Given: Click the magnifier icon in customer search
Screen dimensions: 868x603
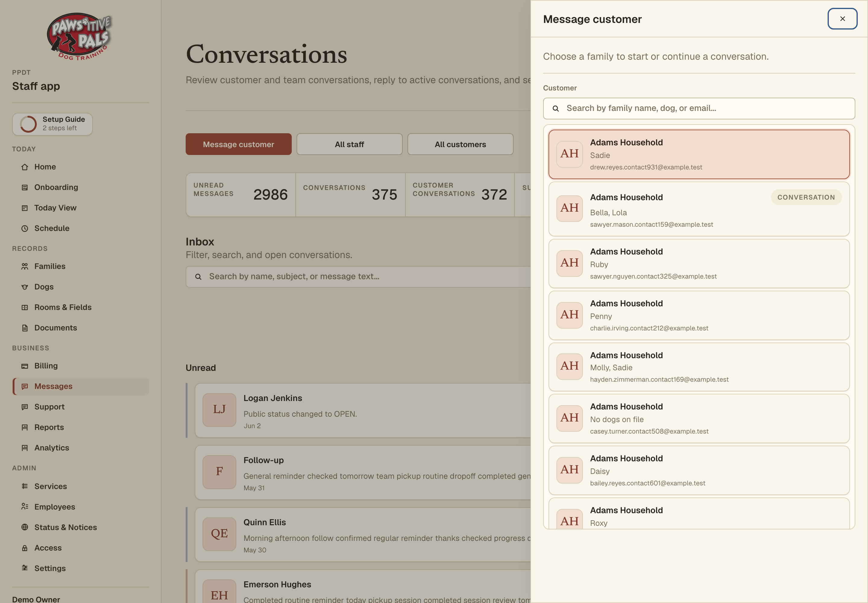Looking at the screenshot, I should 556,109.
